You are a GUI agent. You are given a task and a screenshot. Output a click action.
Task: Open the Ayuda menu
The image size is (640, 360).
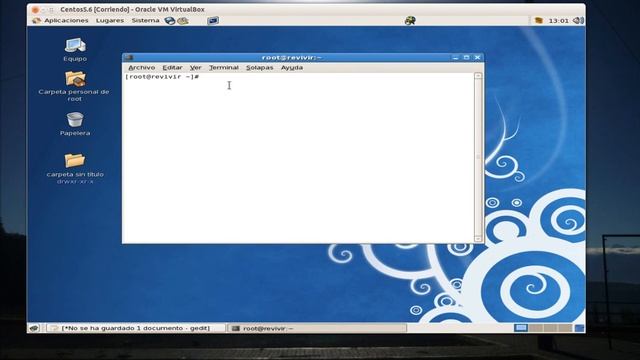(292, 68)
